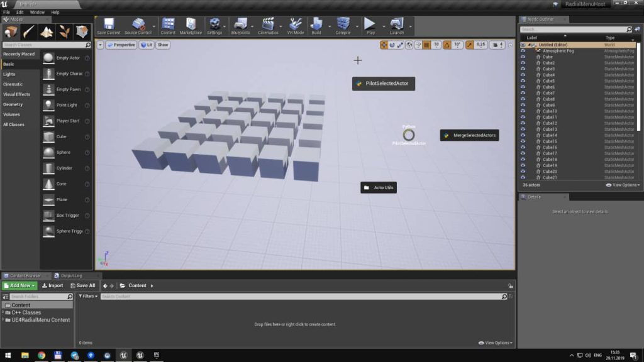The width and height of the screenshot is (644, 362).
Task: Hide Cube18 with its eye icon
Action: (523, 159)
